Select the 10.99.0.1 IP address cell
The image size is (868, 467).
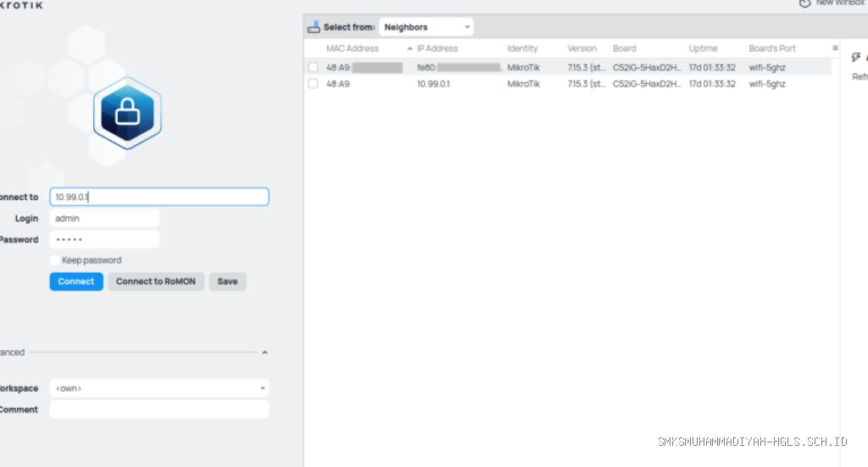pos(433,84)
